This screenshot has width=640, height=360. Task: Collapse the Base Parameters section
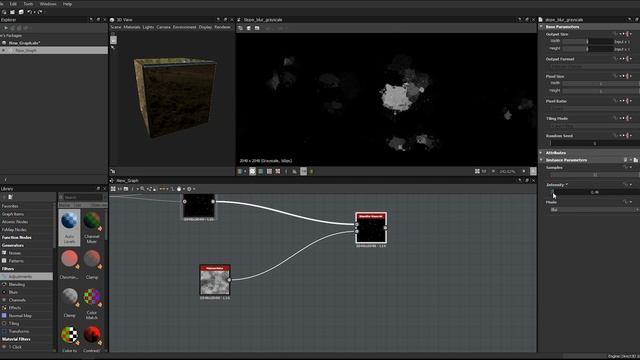(541, 27)
